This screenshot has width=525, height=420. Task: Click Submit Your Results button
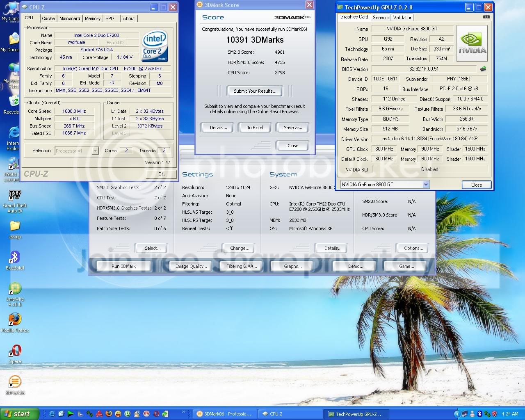255,91
